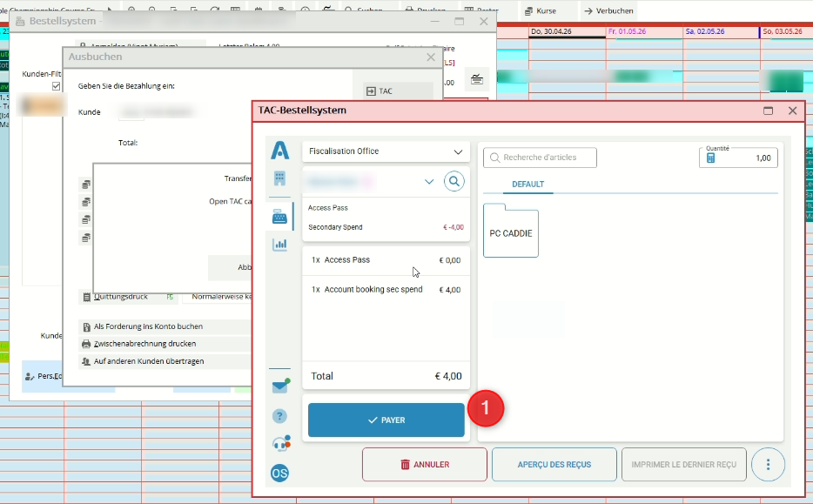This screenshot has width=813, height=504.
Task: Expand the customer selection chevron
Action: (x=428, y=182)
